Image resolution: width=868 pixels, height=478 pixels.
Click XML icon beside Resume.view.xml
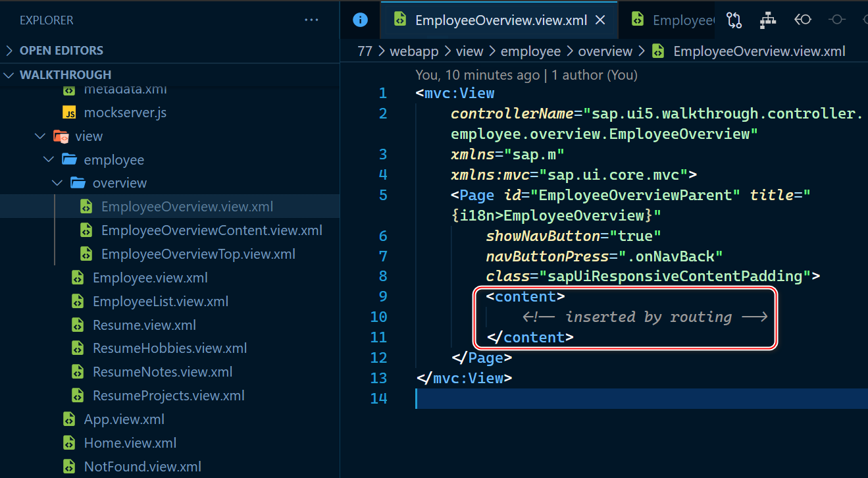click(x=78, y=325)
